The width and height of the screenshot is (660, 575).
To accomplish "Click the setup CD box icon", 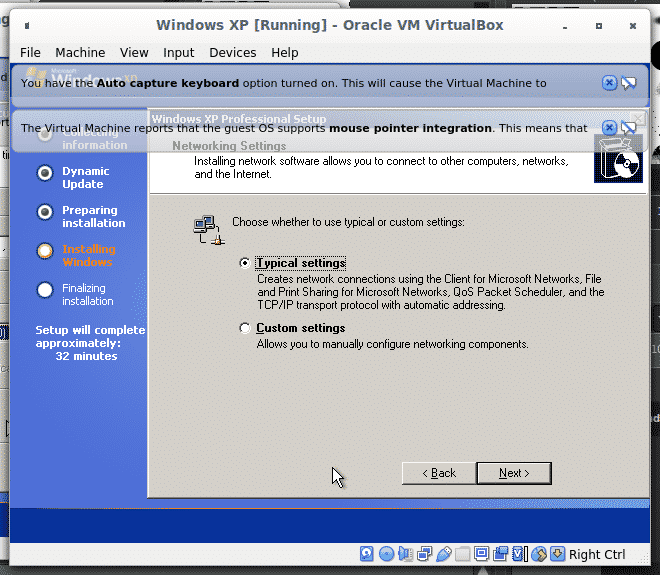I will (x=618, y=160).
